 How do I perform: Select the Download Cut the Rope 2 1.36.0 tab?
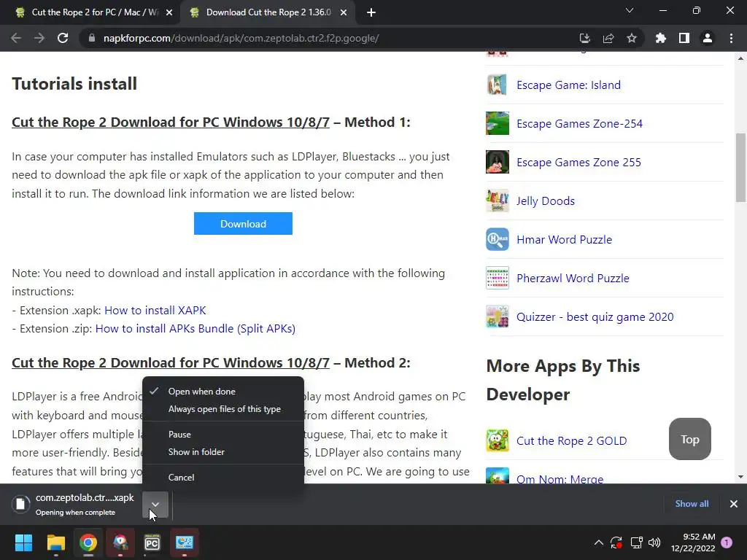[268, 12]
